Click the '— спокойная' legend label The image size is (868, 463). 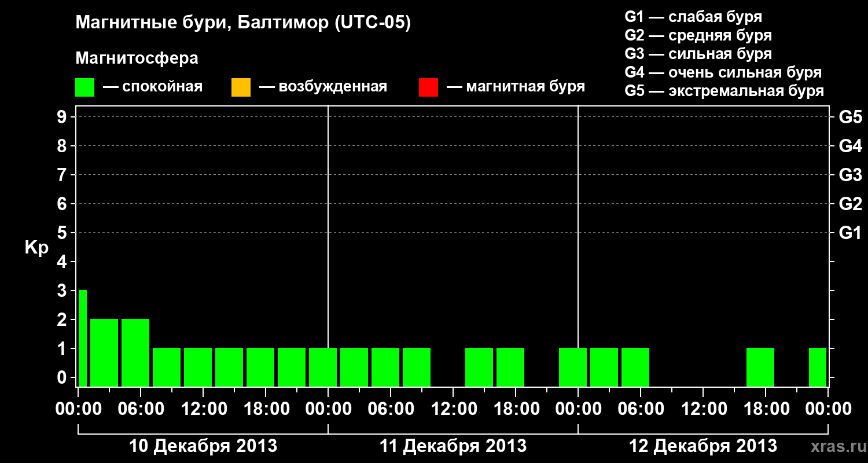(153, 87)
